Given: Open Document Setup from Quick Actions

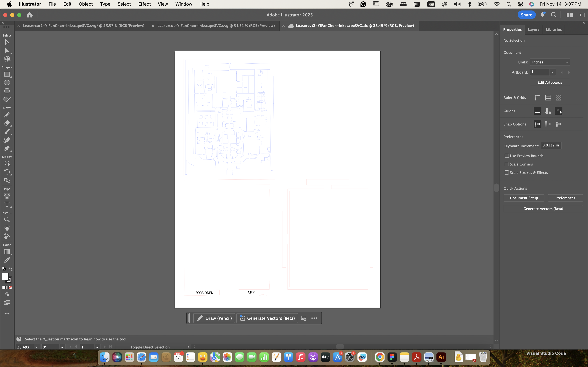Looking at the screenshot, I should (524, 198).
